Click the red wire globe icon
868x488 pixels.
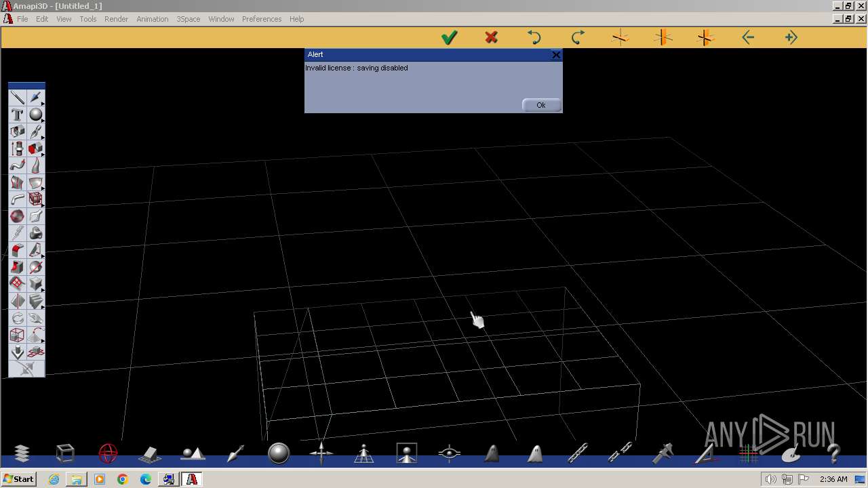click(108, 453)
